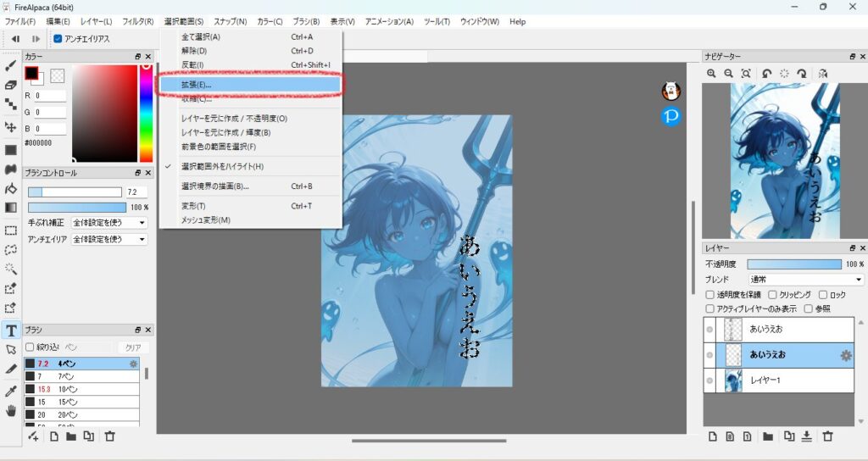This screenshot has width=868, height=461.
Task: Enable the クリッピング checkbox
Action: point(772,294)
